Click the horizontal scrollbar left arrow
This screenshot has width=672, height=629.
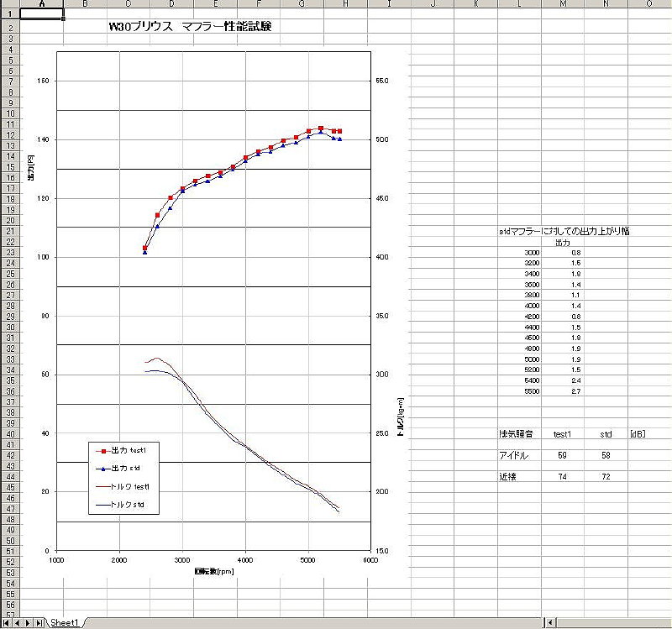coord(550,622)
